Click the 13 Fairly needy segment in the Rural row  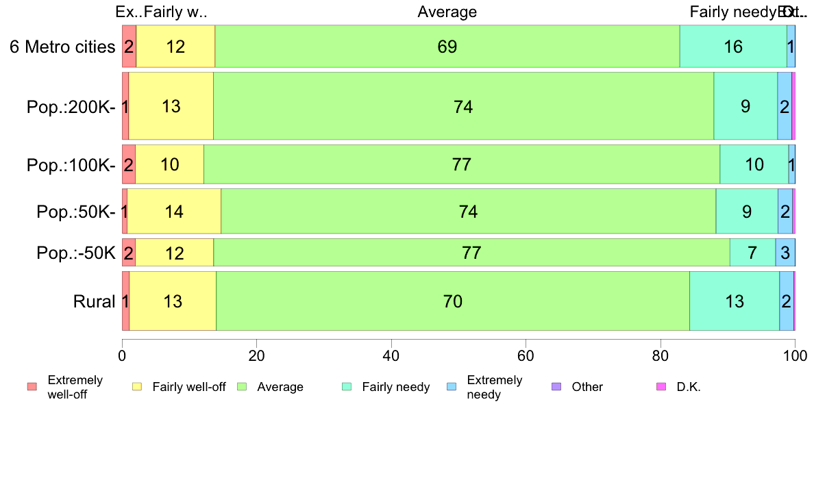point(735,301)
